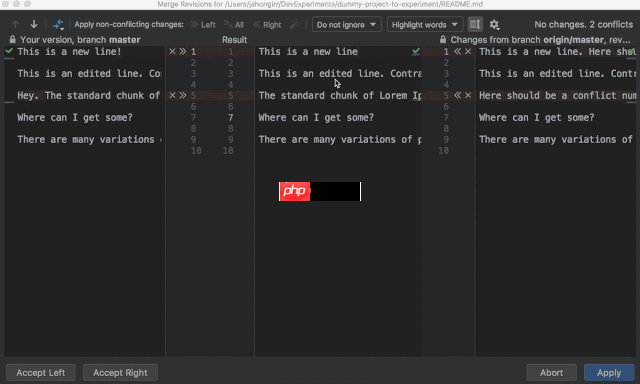Click 'Hey. The standard chunk of' text

(x=89, y=95)
